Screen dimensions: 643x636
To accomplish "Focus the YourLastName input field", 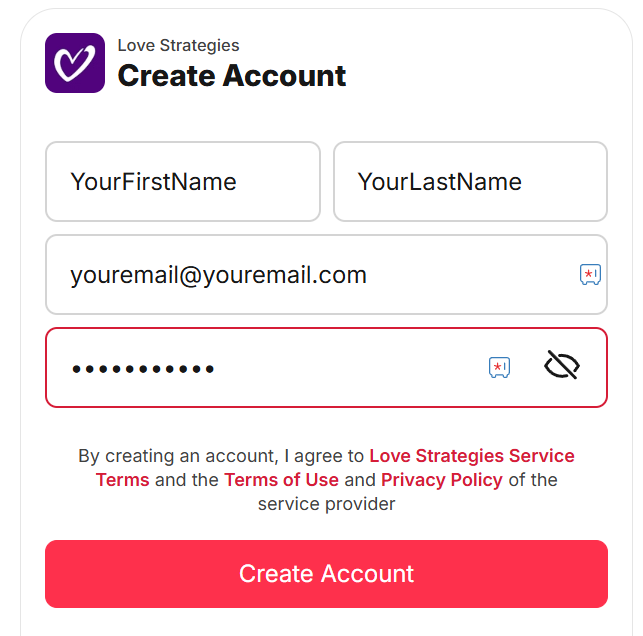I will point(470,182).
